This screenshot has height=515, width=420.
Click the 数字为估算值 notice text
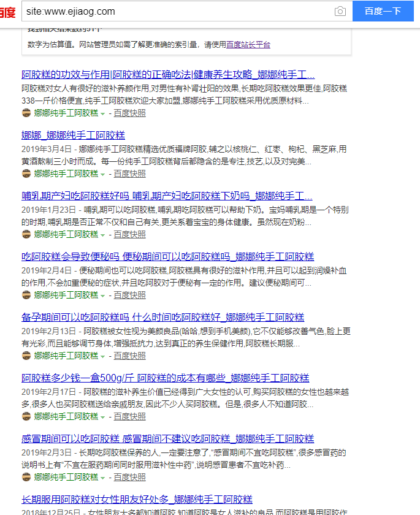[149, 45]
